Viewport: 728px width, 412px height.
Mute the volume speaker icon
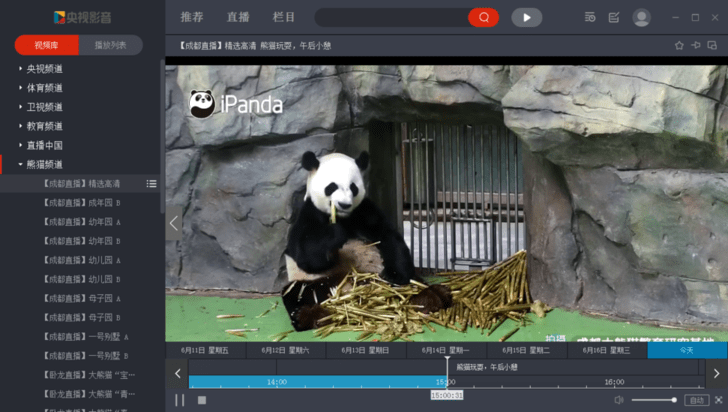point(620,400)
